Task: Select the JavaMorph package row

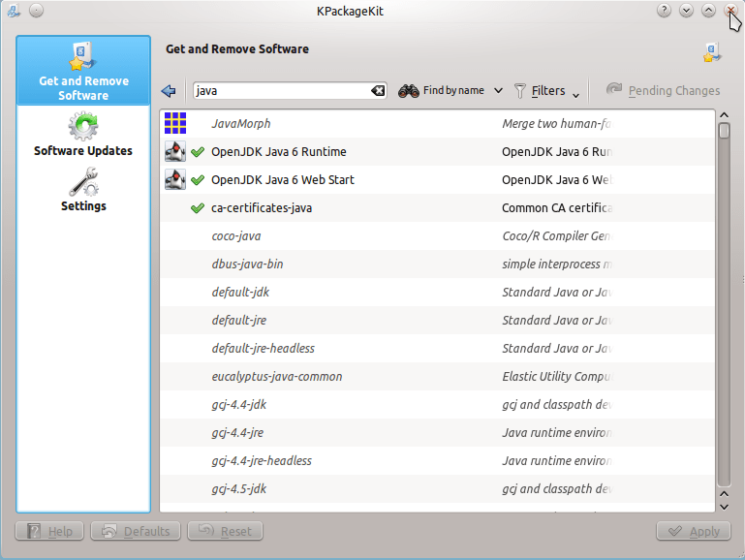Action: 437,123
